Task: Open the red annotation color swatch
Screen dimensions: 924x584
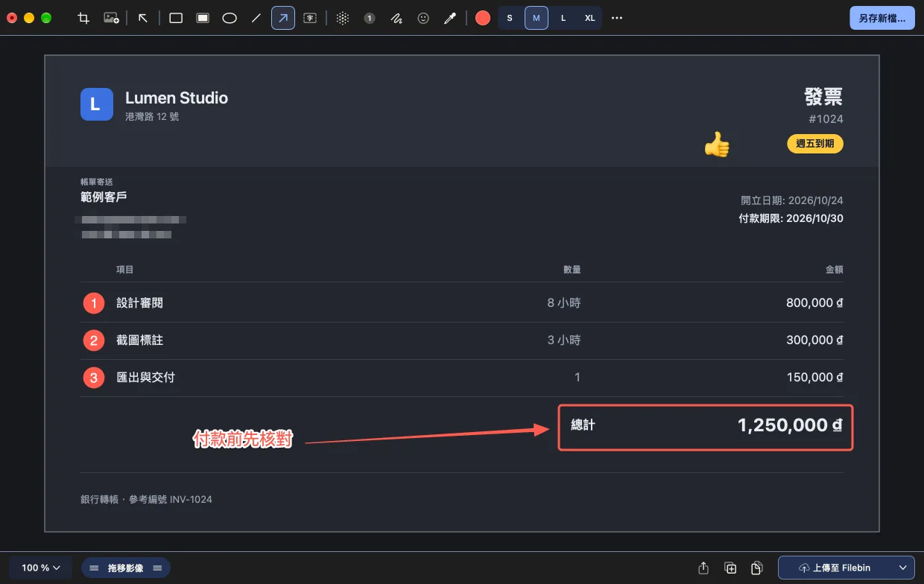Action: (483, 18)
